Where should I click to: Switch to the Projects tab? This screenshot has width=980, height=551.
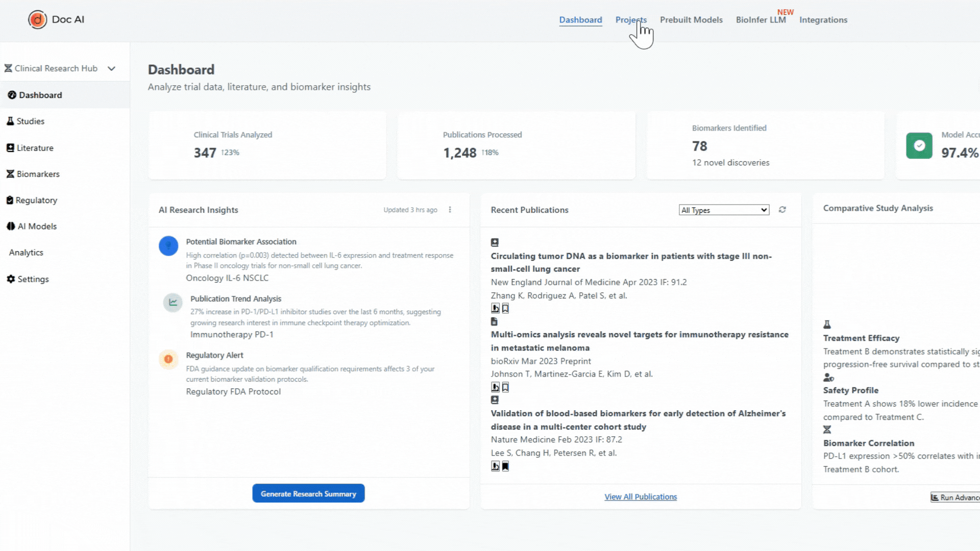click(631, 20)
